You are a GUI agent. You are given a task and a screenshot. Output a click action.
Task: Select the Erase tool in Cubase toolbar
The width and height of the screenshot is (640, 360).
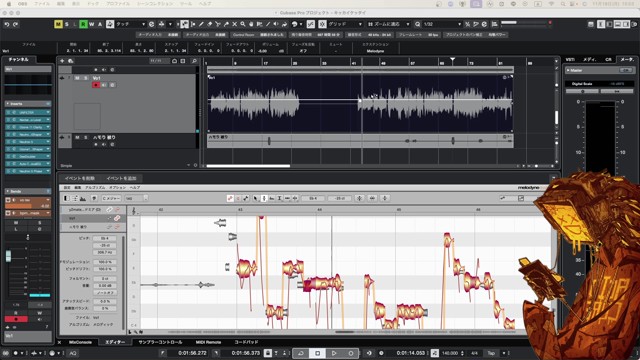point(210,24)
